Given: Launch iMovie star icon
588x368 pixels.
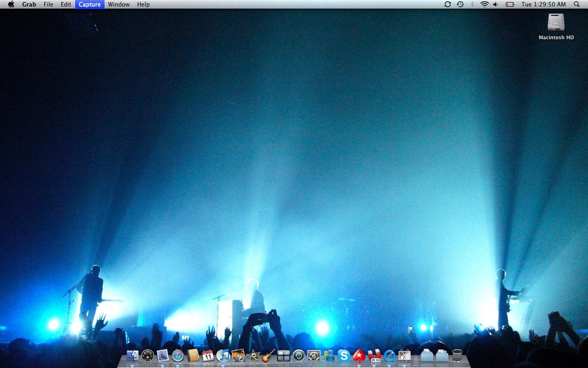Looking at the screenshot, I should pyautogui.click(x=253, y=356).
